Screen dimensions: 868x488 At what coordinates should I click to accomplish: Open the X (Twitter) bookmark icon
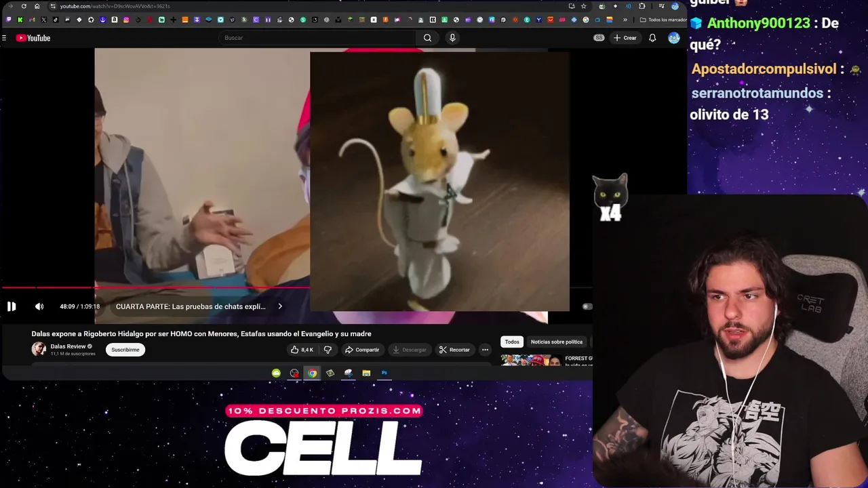pyautogui.click(x=43, y=20)
